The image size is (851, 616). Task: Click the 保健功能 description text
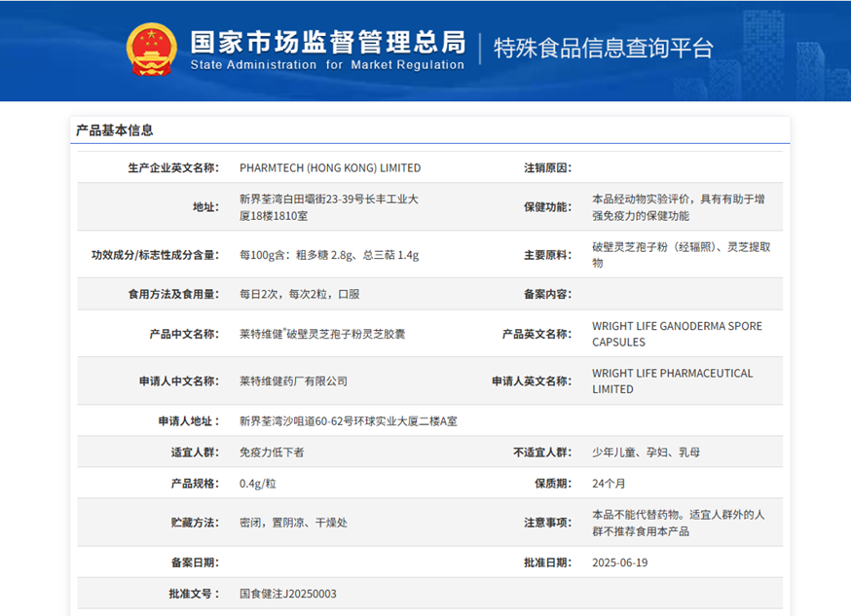click(678, 207)
